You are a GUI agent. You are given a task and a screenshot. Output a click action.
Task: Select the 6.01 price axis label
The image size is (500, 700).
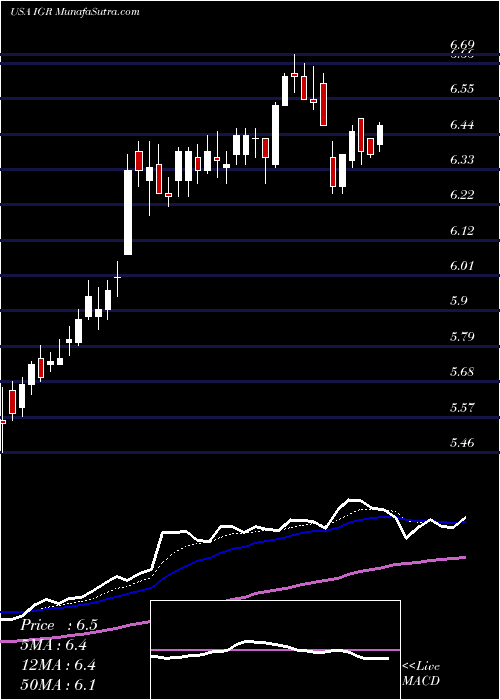click(462, 266)
